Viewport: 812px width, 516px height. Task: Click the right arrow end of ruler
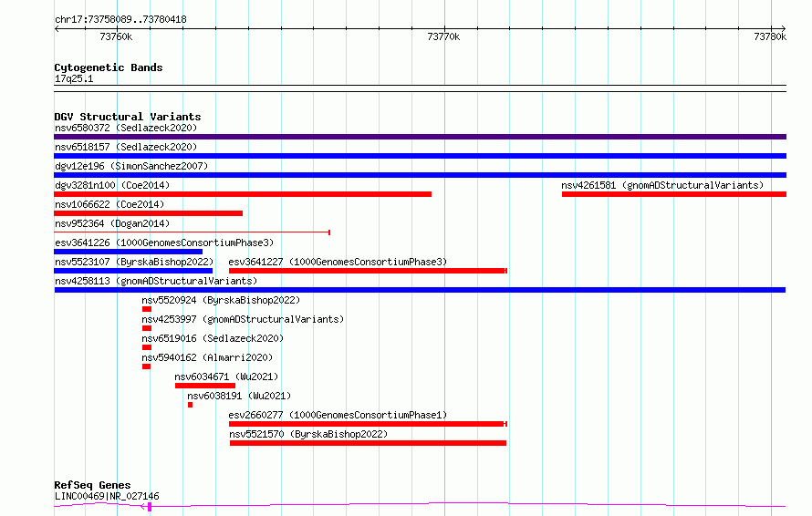tap(784, 28)
